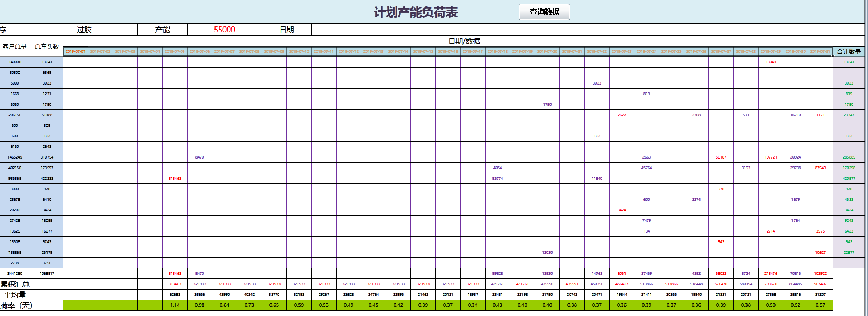Click the 138868 cell
This screenshot has width=868, height=316.
pyautogui.click(x=15, y=253)
